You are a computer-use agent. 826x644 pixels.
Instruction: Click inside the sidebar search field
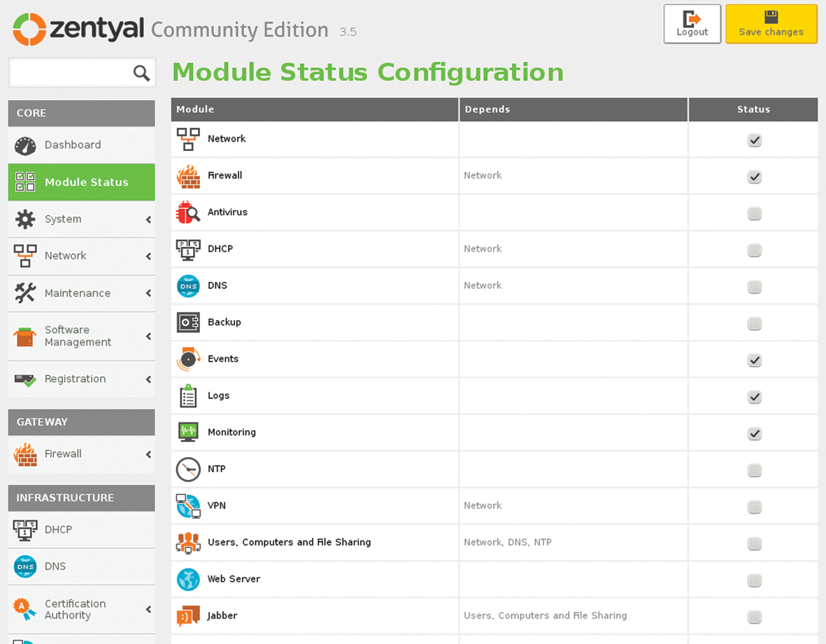click(x=70, y=73)
